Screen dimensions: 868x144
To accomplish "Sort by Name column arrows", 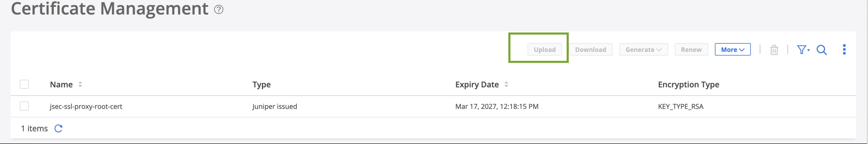I will 80,84.
